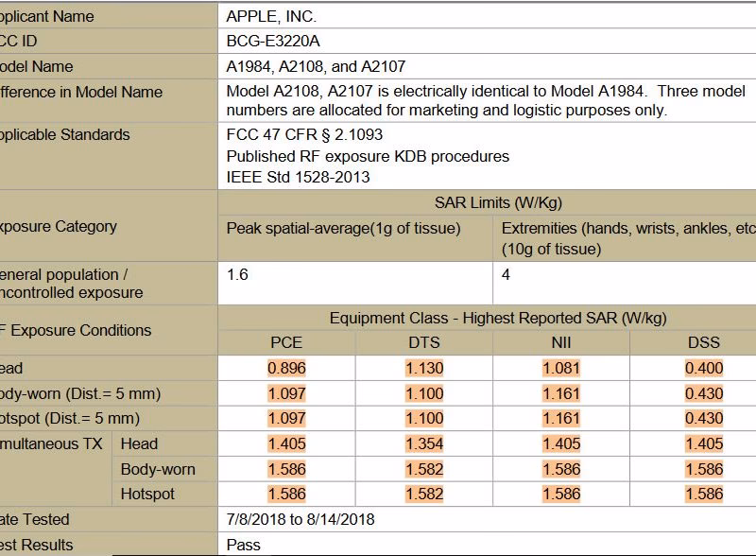Click the Head row SAR value 0.896
The height and width of the screenshot is (556, 756).
[287, 369]
